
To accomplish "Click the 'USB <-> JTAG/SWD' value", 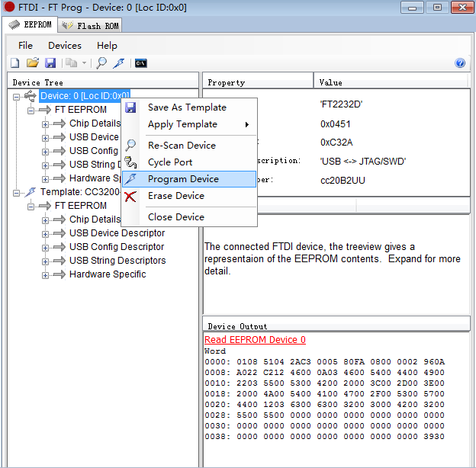I will pos(363,161).
